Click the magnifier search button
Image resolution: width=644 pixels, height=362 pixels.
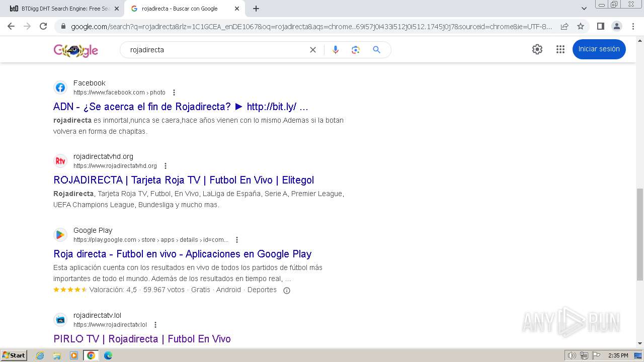[x=376, y=50]
